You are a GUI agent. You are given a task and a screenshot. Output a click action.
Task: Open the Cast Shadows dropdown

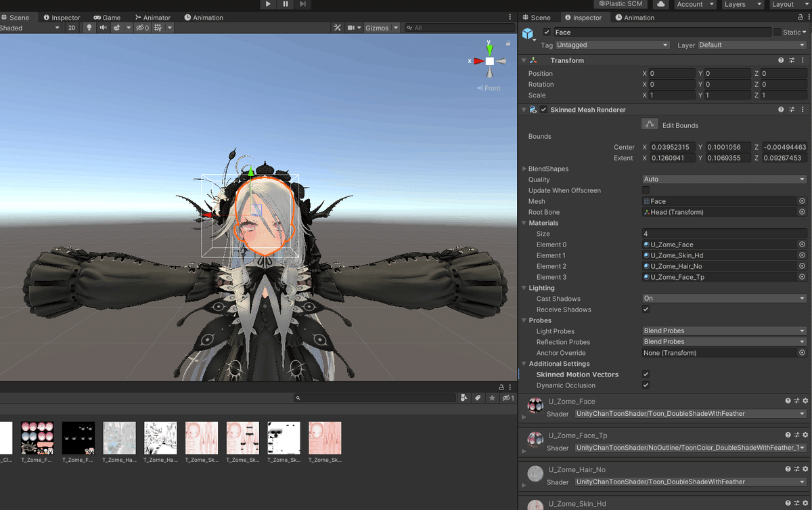[724, 299]
